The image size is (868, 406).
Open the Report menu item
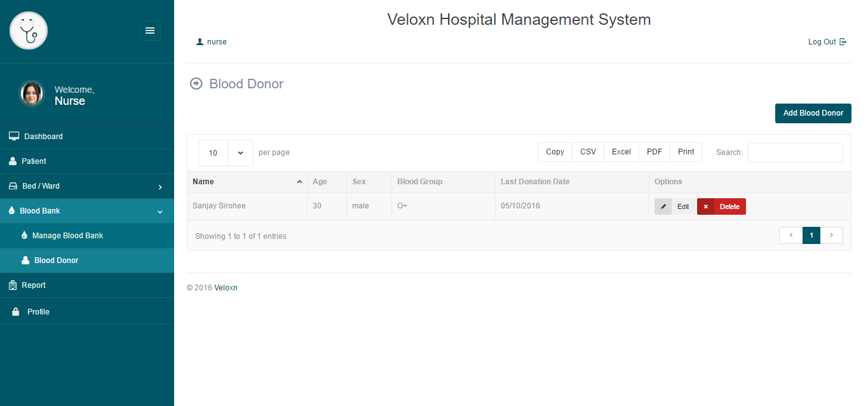[34, 285]
